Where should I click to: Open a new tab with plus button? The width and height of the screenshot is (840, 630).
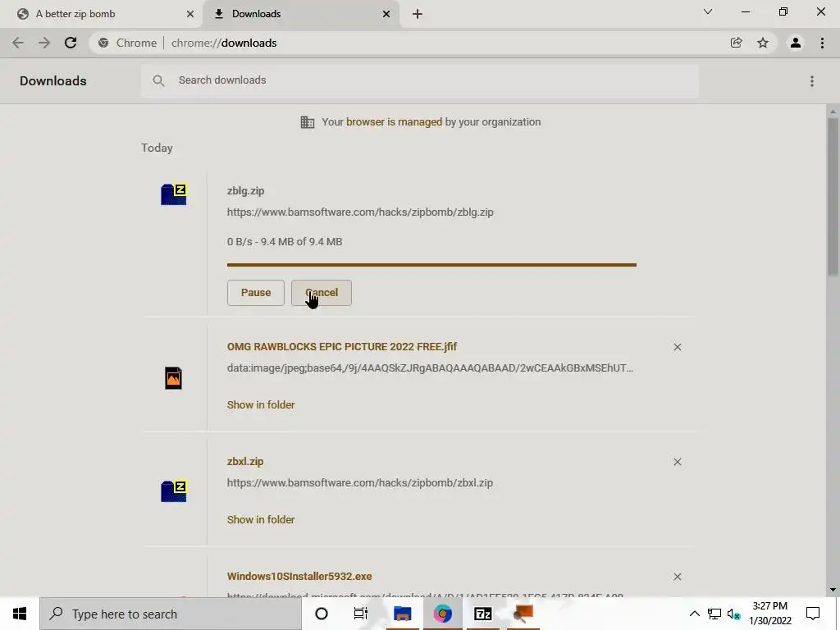point(418,14)
